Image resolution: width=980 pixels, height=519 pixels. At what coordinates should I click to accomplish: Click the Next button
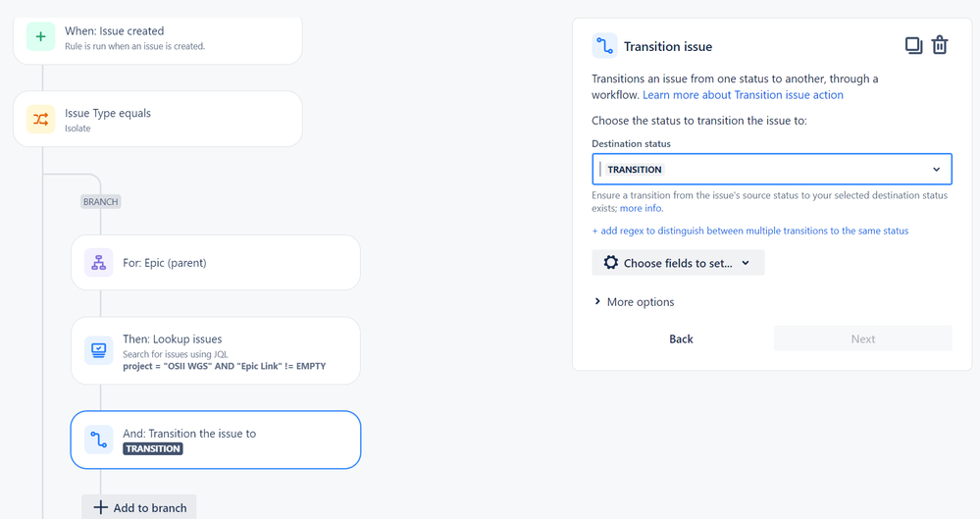coord(863,338)
